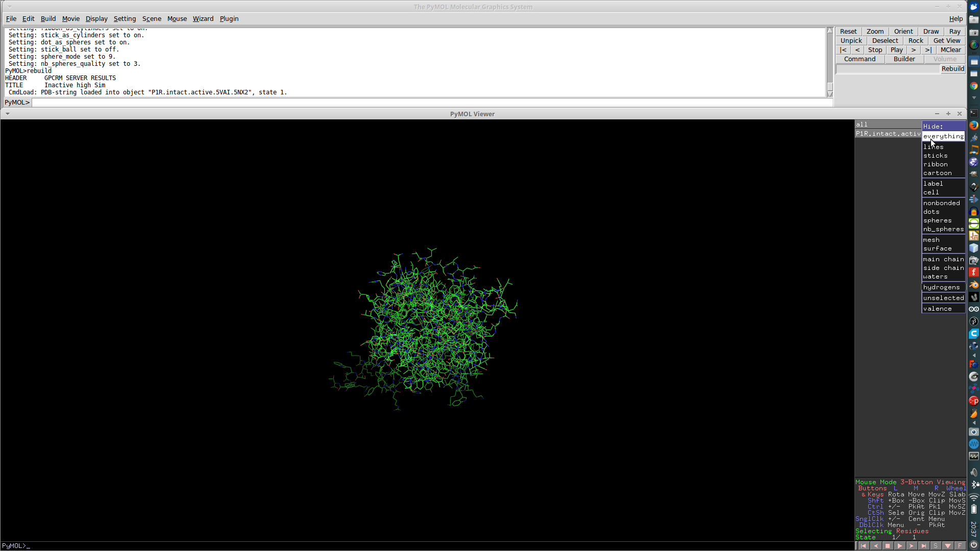This screenshot has height=551, width=980.
Task: Step back one frame in bottom bar
Action: 876,546
